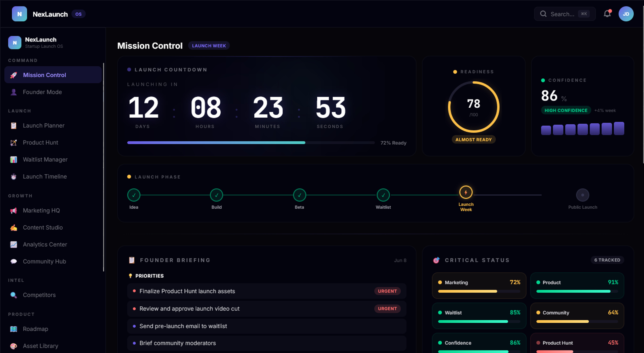Open Analytics Center
This screenshot has height=353, width=644.
click(x=53, y=244)
